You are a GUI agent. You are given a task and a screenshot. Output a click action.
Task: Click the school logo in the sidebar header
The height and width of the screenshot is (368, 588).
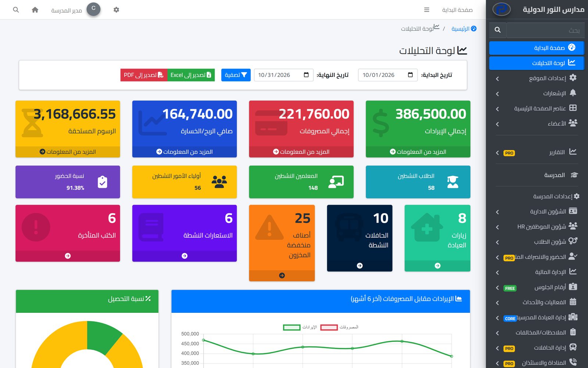pos(502,9)
